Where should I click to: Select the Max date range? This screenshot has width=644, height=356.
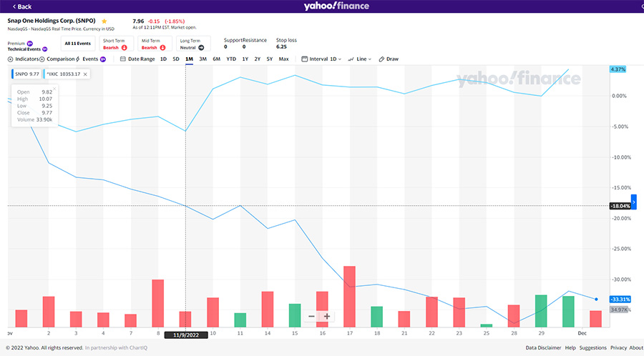tap(283, 59)
